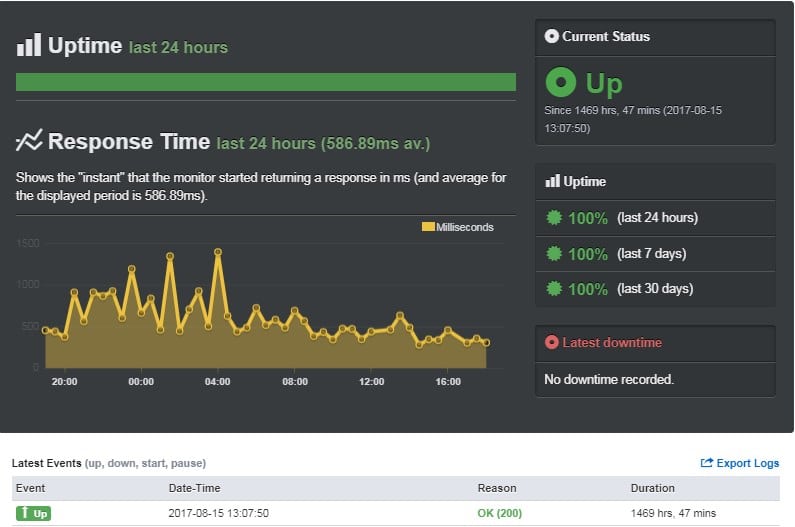Select the Event column header
Image resolution: width=795 pixels, height=527 pixels.
(x=30, y=488)
